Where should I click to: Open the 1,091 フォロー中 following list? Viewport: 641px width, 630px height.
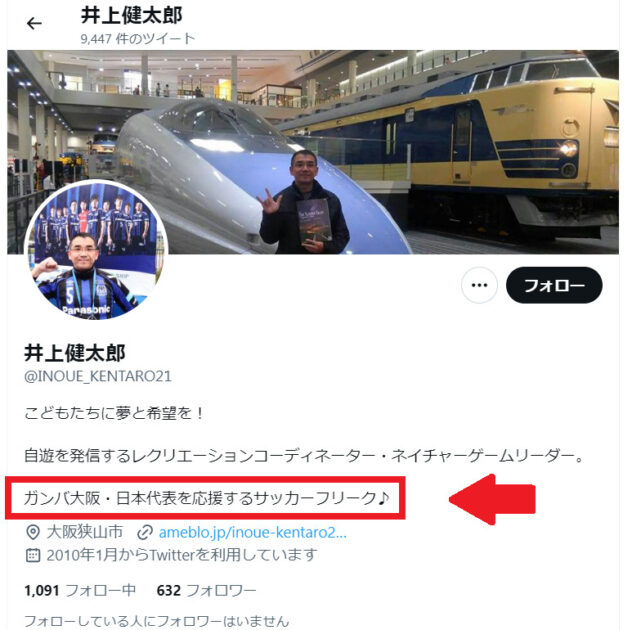click(80, 590)
